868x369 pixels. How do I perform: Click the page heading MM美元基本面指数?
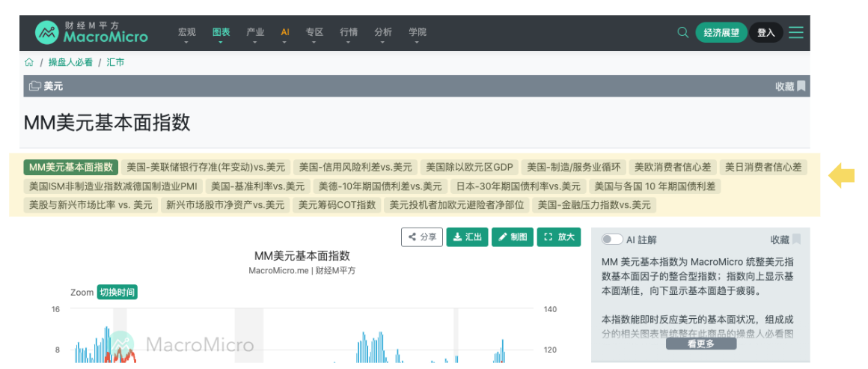(x=107, y=122)
